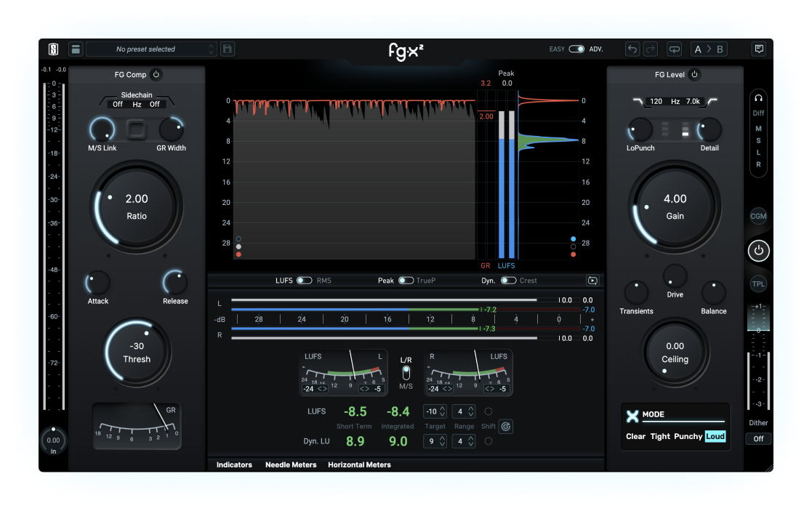Open the comment panel icon
812x511 pixels.
click(759, 49)
